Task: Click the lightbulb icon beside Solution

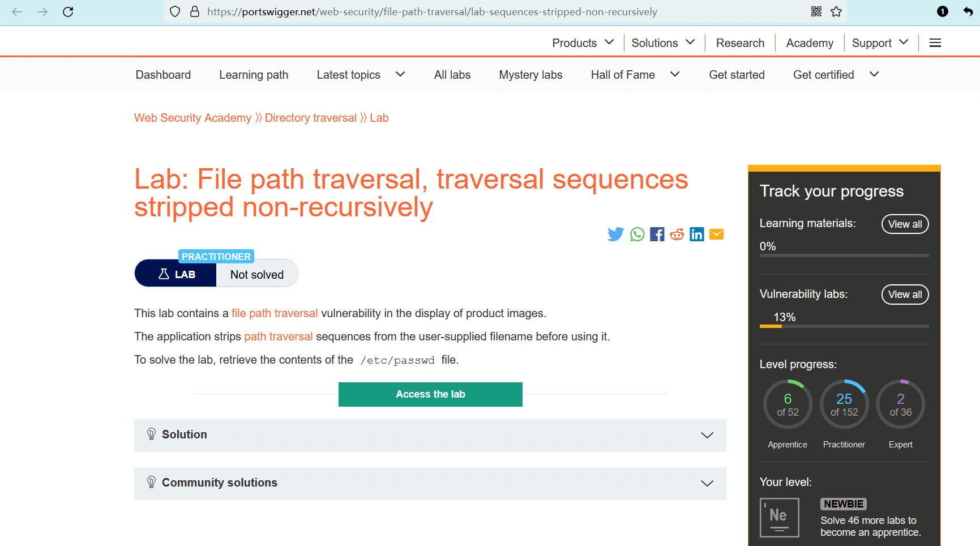Action: coord(151,434)
